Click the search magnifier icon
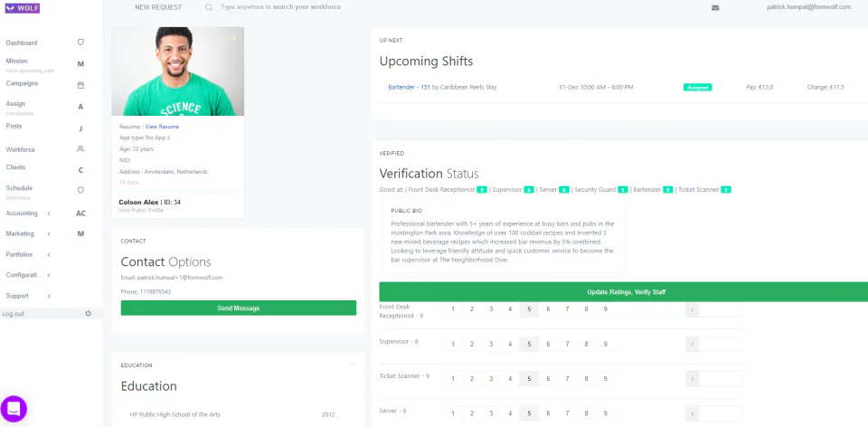Image resolution: width=868 pixels, height=427 pixels. (x=209, y=7)
